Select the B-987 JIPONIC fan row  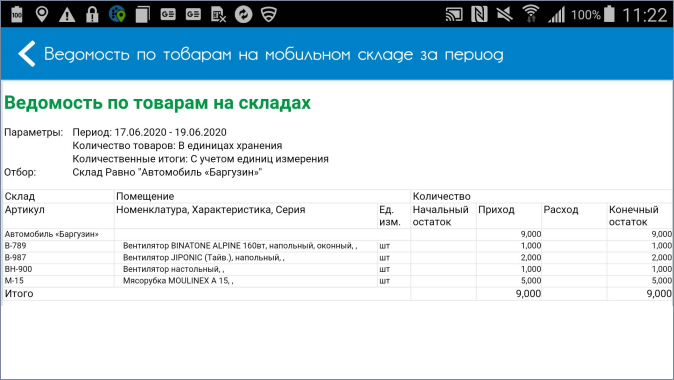[x=337, y=257]
